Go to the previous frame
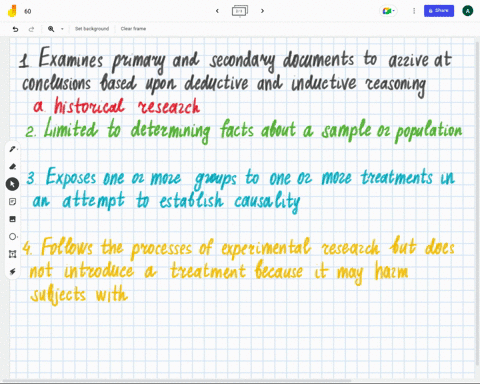This screenshot has height=384, width=480. pyautogui.click(x=217, y=11)
